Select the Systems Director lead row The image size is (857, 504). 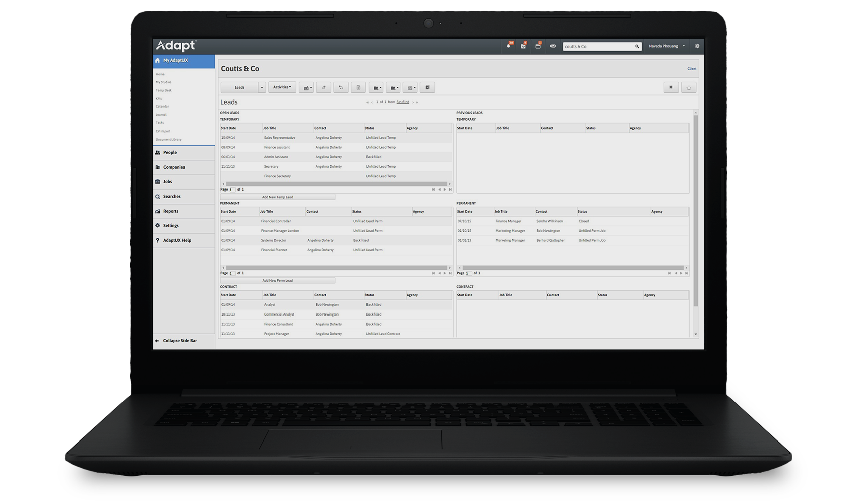(336, 240)
